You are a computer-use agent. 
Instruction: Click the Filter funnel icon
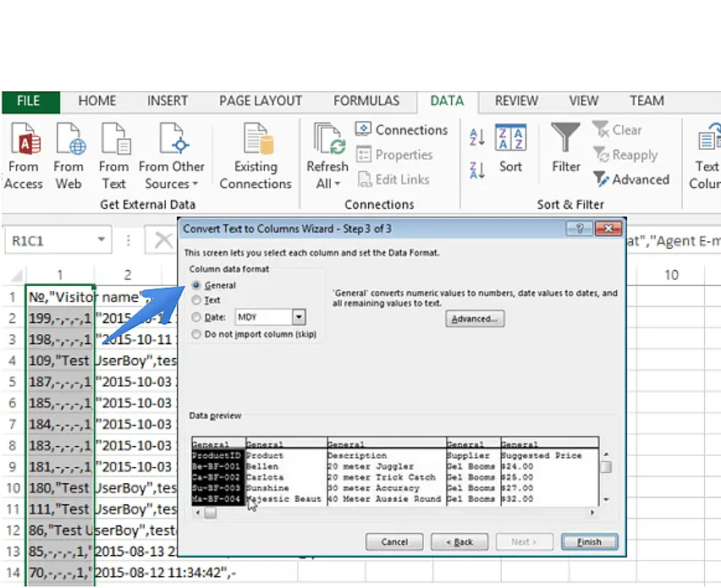pyautogui.click(x=565, y=138)
